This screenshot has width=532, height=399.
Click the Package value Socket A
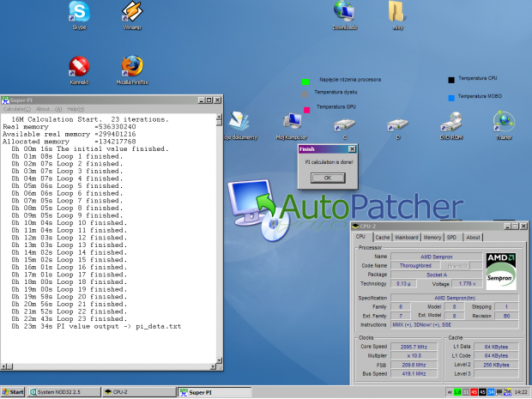[x=436, y=275]
